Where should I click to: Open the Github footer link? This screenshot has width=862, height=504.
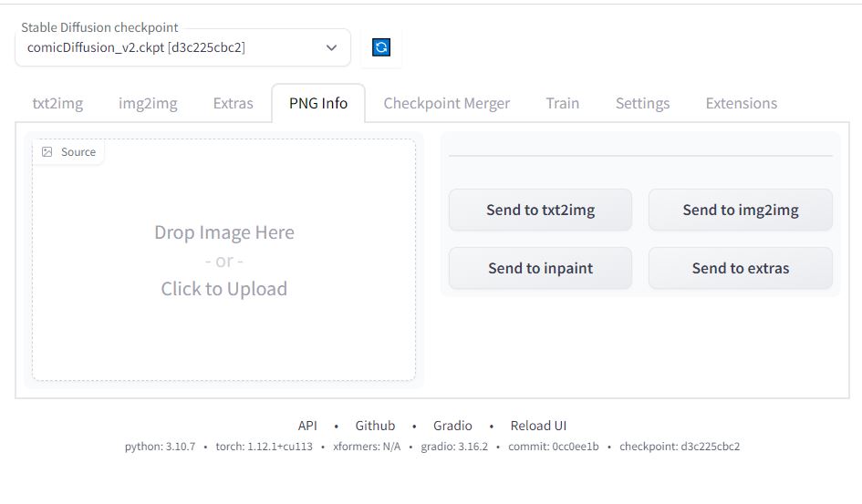(375, 426)
